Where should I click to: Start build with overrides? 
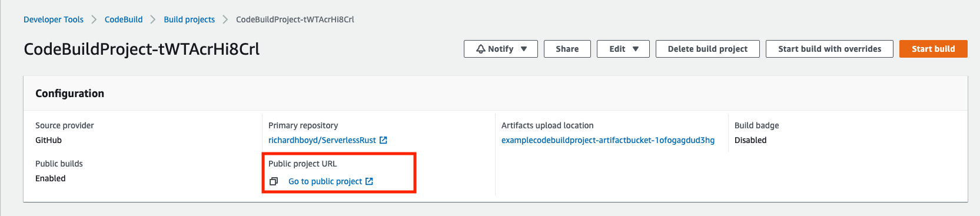[x=829, y=49]
